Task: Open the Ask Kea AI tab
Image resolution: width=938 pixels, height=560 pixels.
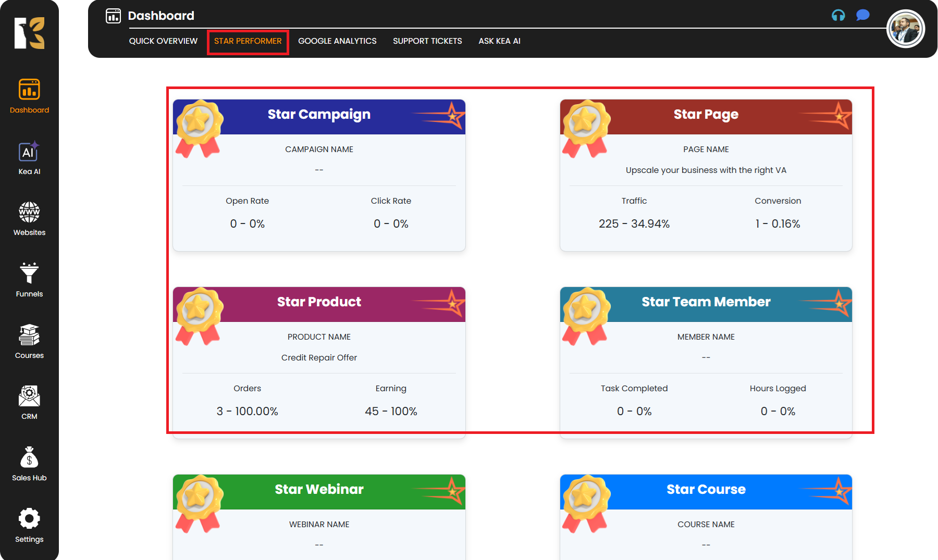Action: (499, 41)
